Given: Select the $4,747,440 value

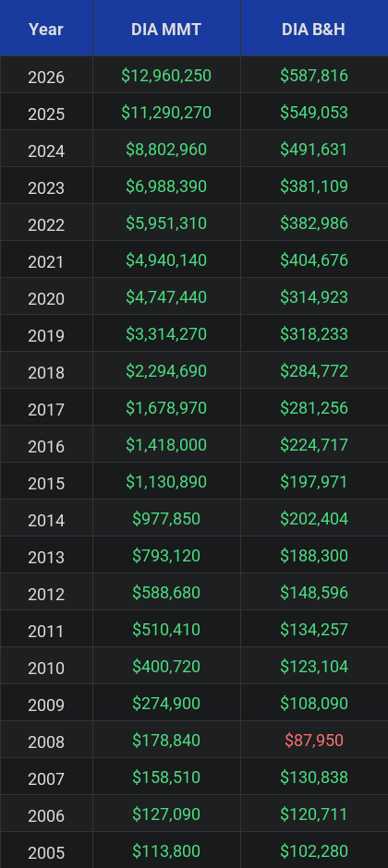Looking at the screenshot, I should click(x=166, y=297).
